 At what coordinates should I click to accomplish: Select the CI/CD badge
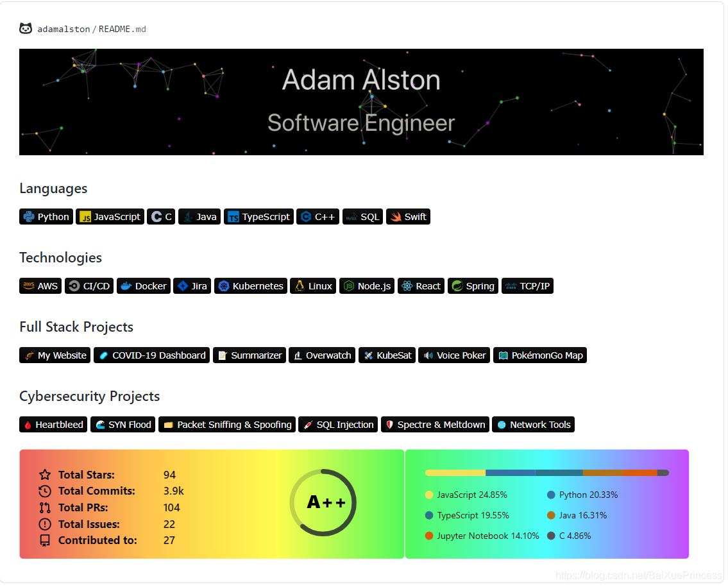click(x=89, y=286)
